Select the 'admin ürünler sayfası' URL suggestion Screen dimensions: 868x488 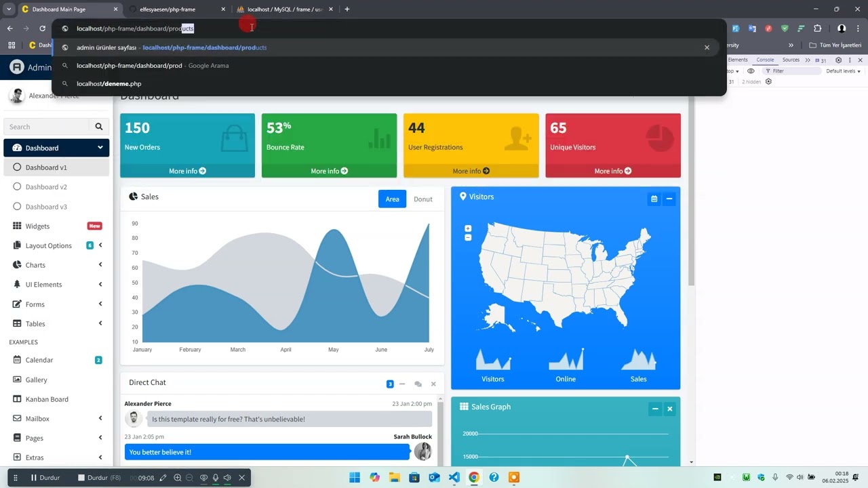384,47
